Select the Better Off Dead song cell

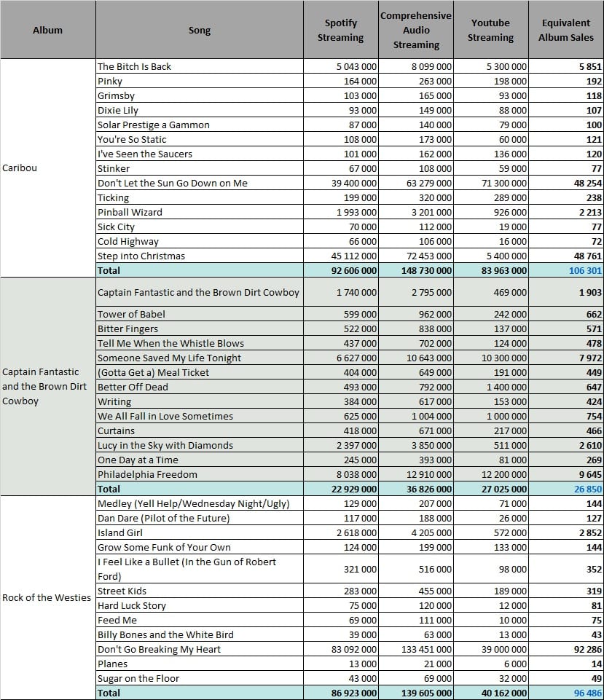(x=200, y=387)
